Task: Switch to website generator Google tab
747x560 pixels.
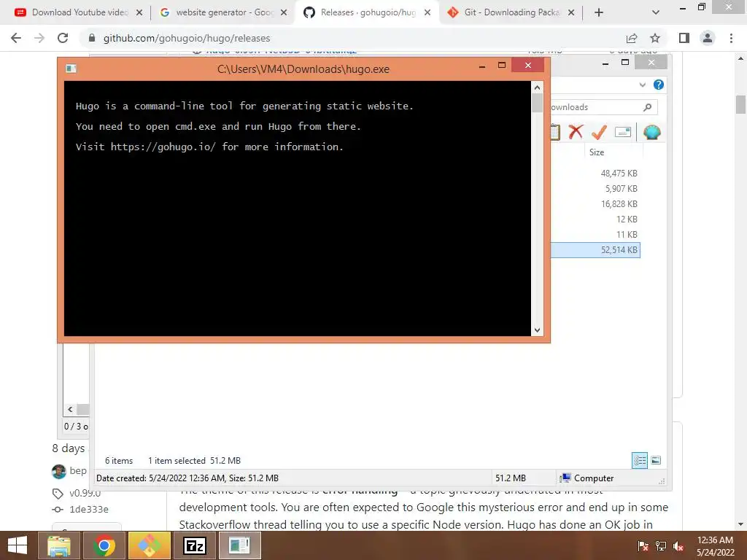Action: (224, 12)
